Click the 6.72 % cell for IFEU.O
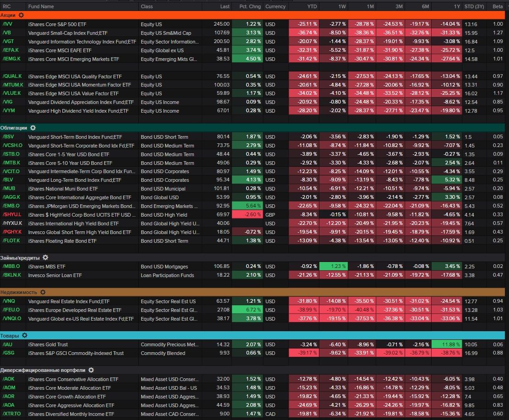Image resolution: width=509 pixels, height=420 pixels. (247, 310)
